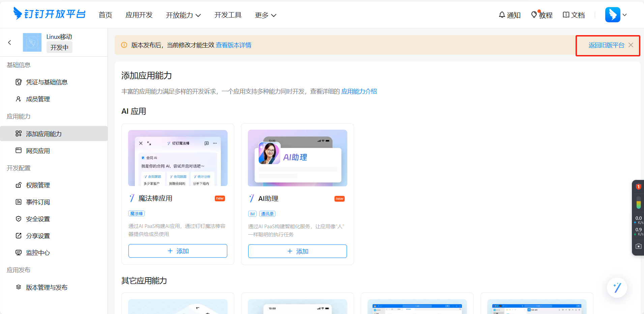Click the AI助理 preview image

[297, 158]
